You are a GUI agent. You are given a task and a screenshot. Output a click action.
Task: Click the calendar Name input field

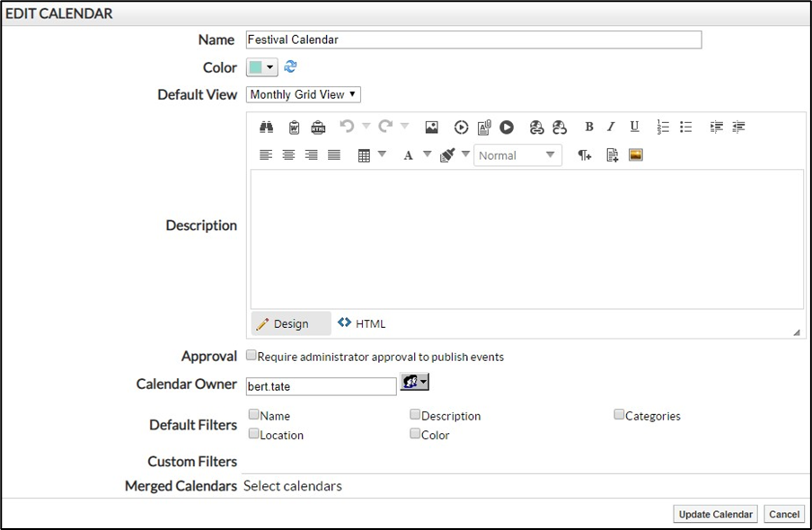click(472, 40)
